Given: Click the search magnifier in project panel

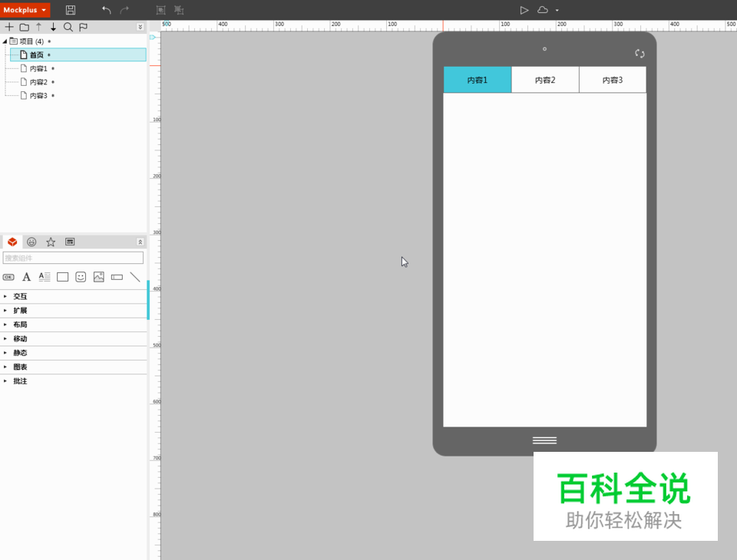Looking at the screenshot, I should (68, 27).
